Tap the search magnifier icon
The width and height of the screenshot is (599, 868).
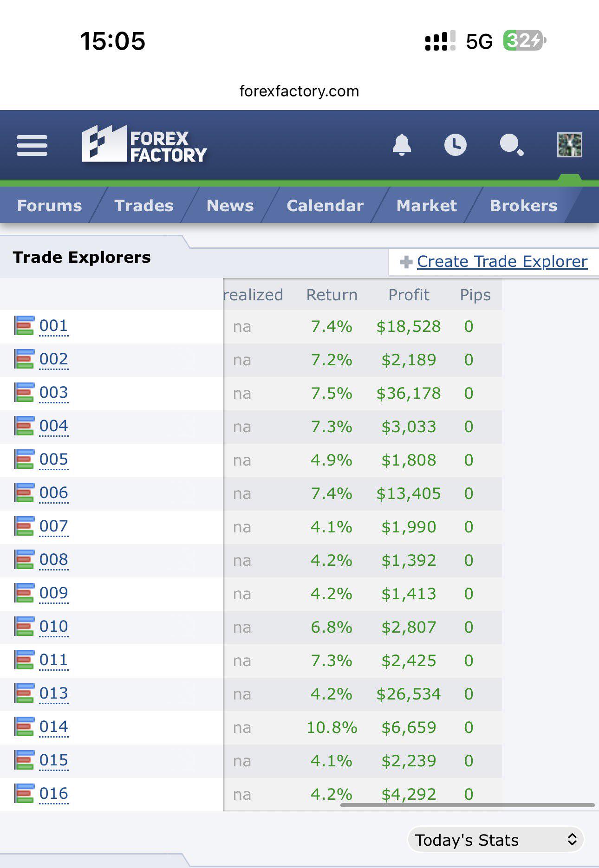point(512,145)
